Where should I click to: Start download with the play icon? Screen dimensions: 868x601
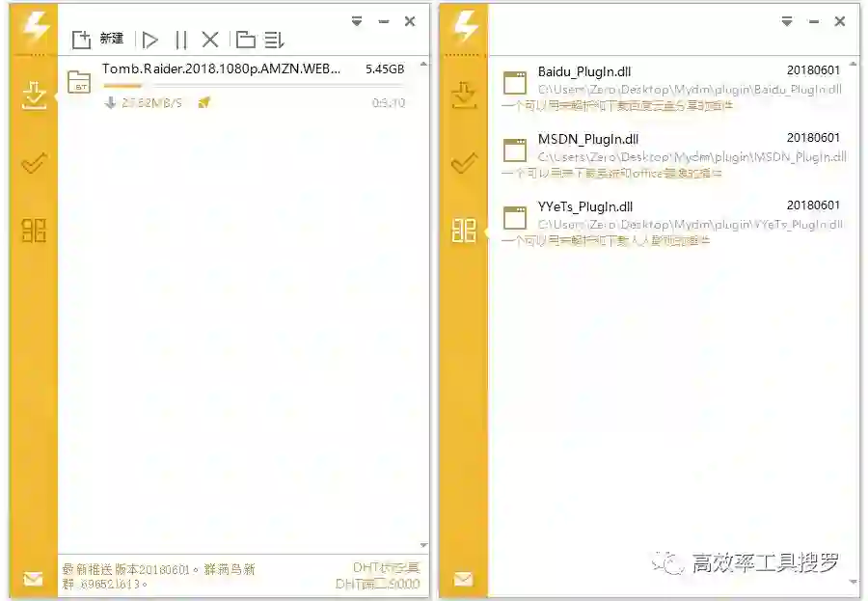[x=149, y=40]
